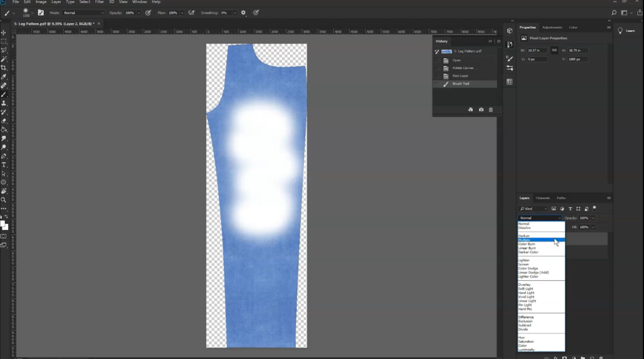Image resolution: width=644 pixels, height=359 pixels.
Task: Select the Type tool
Action: 4,165
